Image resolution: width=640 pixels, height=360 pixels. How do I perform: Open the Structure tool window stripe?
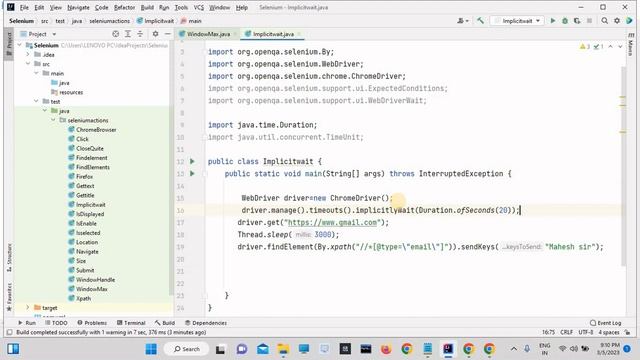9,257
